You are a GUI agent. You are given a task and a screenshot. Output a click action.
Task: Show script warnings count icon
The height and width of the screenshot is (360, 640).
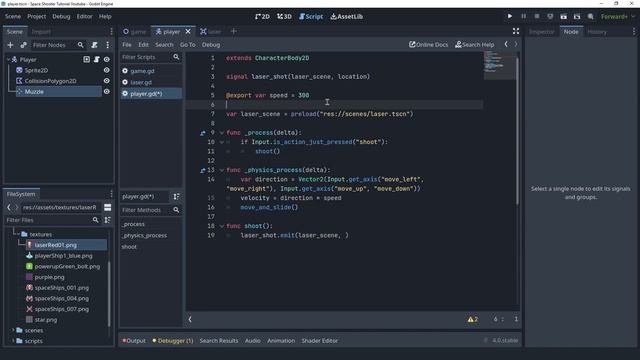click(x=473, y=319)
